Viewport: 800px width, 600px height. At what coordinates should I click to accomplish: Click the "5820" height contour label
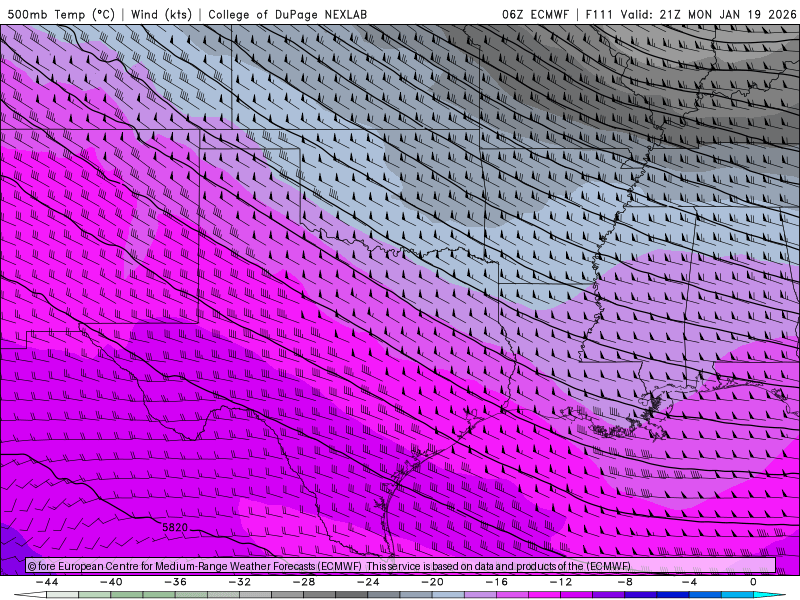[175, 528]
